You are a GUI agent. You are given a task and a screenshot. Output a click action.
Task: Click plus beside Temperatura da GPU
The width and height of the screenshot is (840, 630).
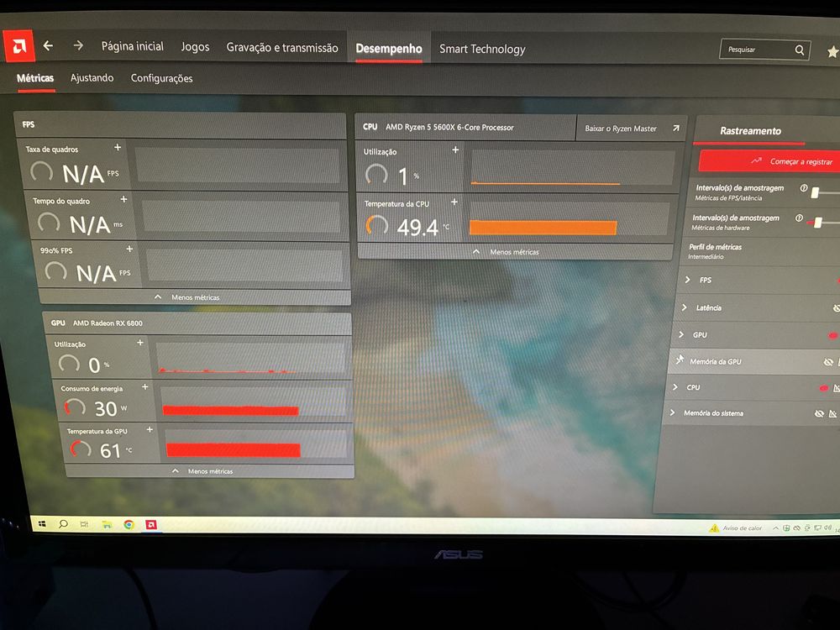point(150,429)
